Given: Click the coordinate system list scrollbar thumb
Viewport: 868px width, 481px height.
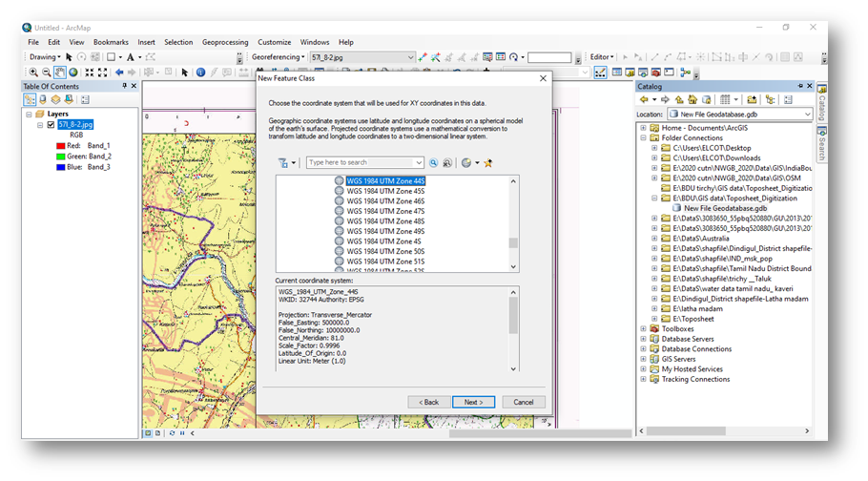Looking at the screenshot, I should [513, 242].
